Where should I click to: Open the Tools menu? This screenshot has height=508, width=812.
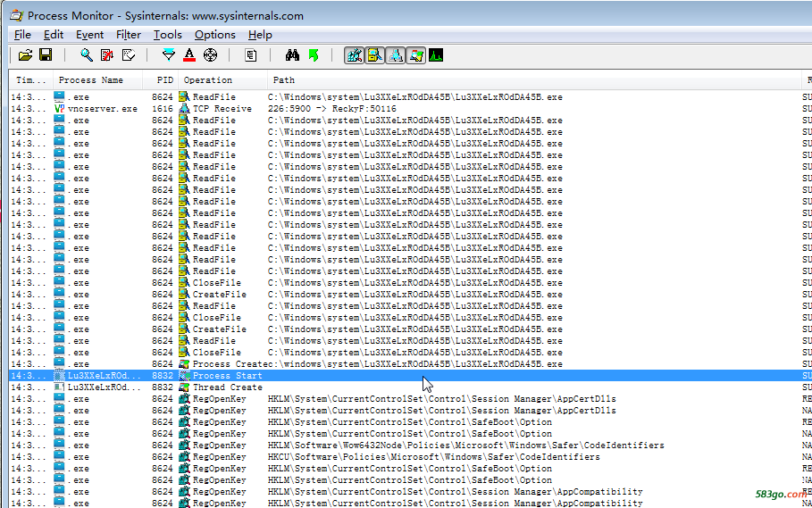click(x=168, y=35)
